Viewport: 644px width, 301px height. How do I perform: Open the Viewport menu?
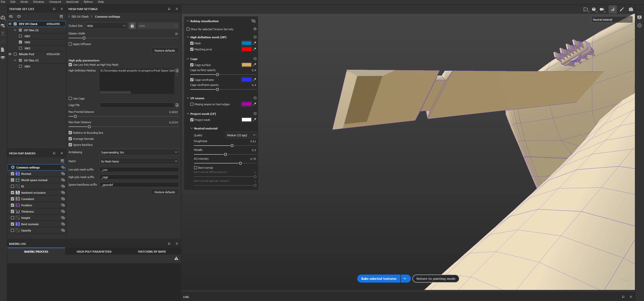[55, 2]
